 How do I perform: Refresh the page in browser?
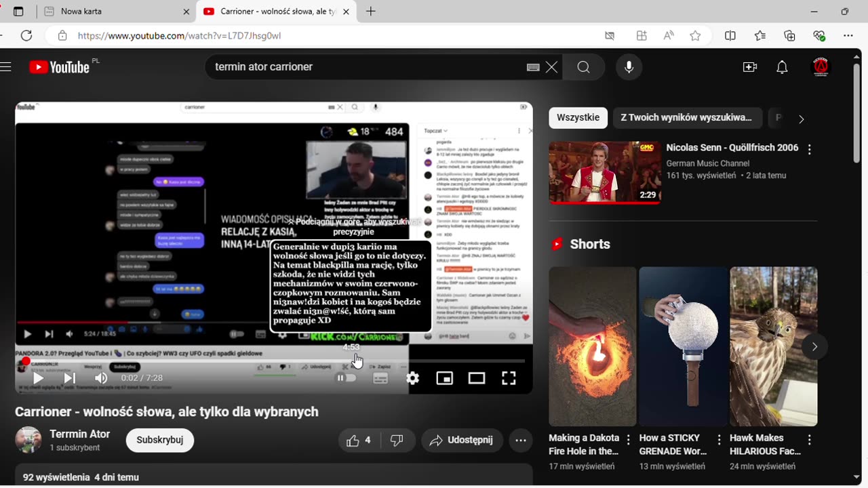pyautogui.click(x=26, y=36)
